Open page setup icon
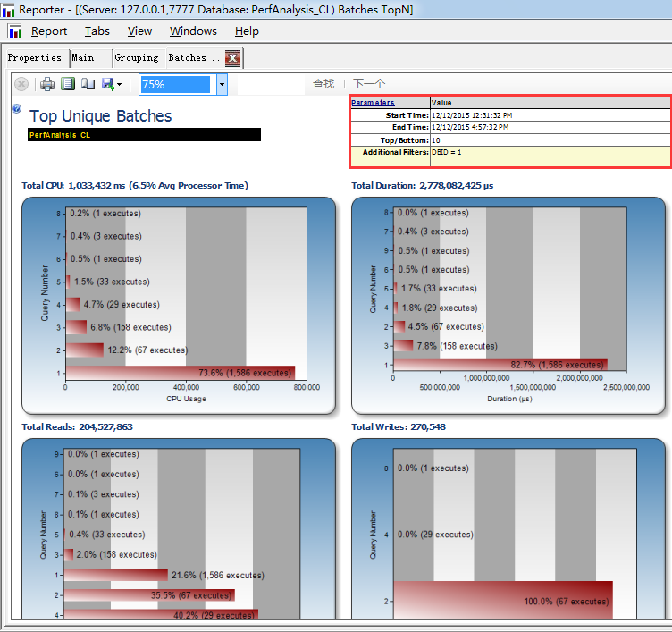 pyautogui.click(x=88, y=84)
